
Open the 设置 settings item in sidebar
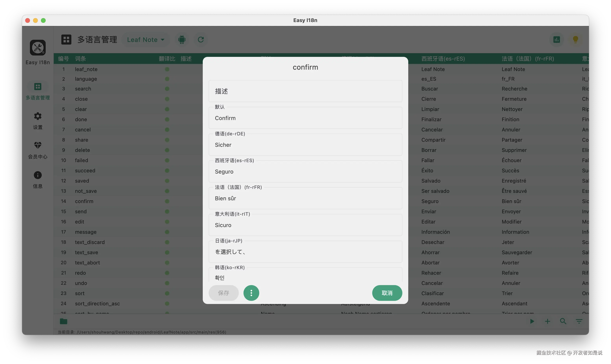38,120
